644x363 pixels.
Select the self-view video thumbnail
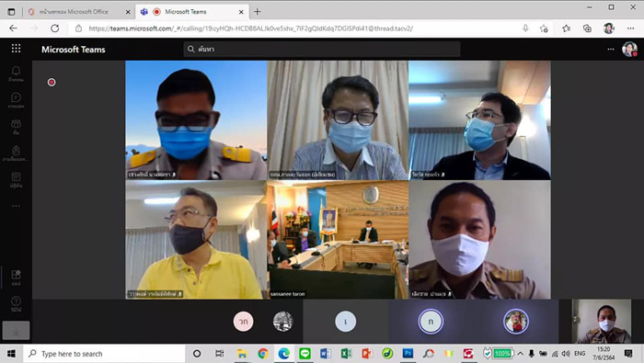tap(602, 321)
